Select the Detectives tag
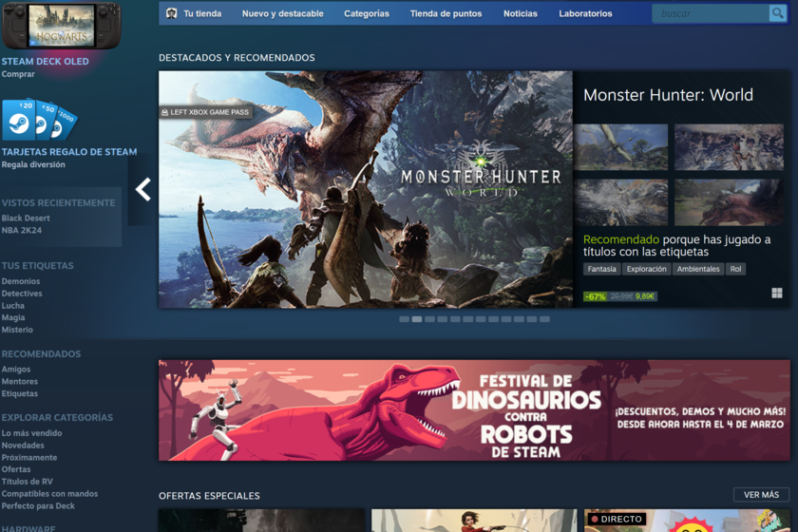798x532 pixels. click(x=22, y=294)
